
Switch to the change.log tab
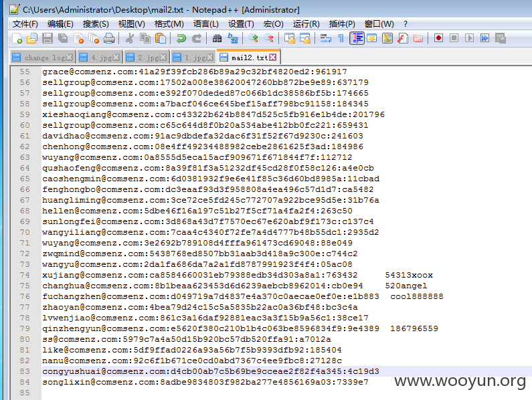pos(44,58)
